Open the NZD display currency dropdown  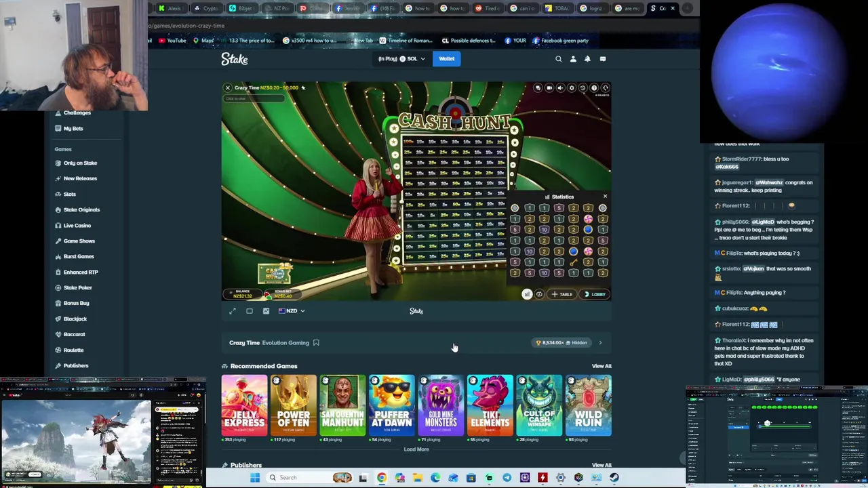(x=292, y=311)
